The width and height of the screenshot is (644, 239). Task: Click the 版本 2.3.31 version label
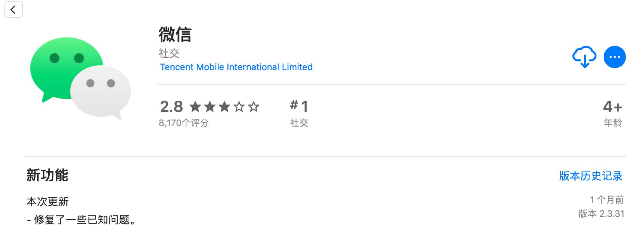[x=601, y=214]
